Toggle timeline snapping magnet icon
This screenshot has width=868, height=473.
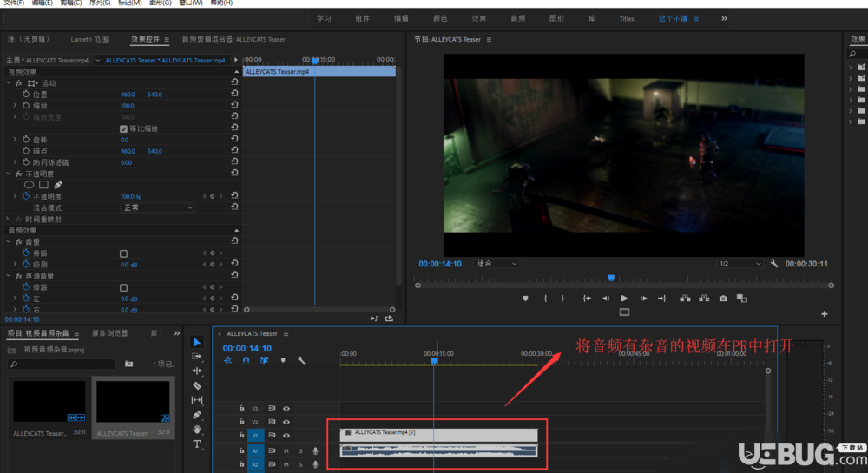pyautogui.click(x=246, y=360)
